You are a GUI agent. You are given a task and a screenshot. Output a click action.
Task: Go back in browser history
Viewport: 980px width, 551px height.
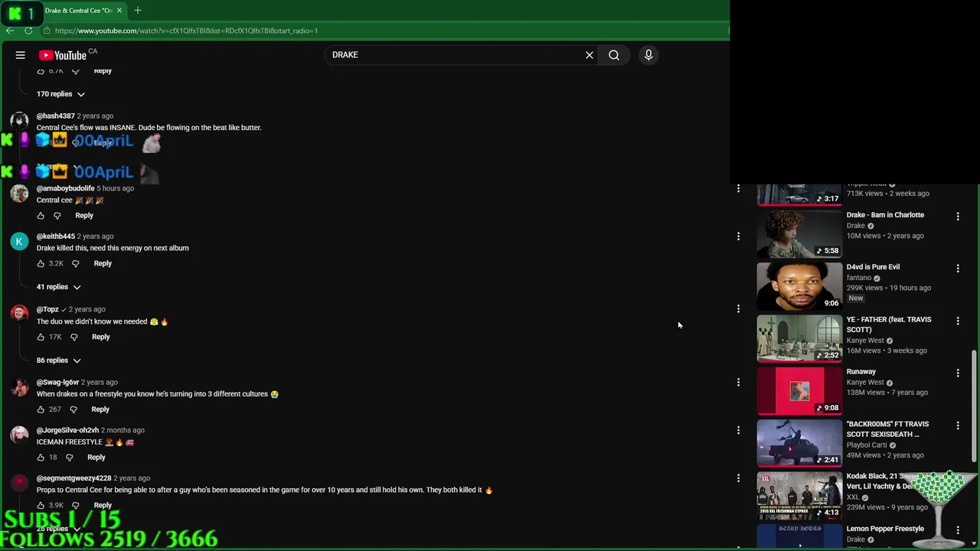(9, 31)
